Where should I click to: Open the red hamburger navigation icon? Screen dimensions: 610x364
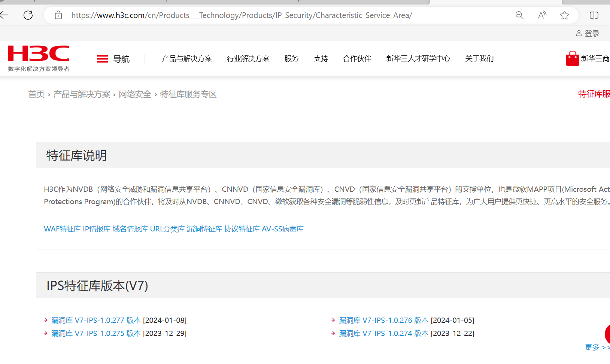[x=102, y=59]
